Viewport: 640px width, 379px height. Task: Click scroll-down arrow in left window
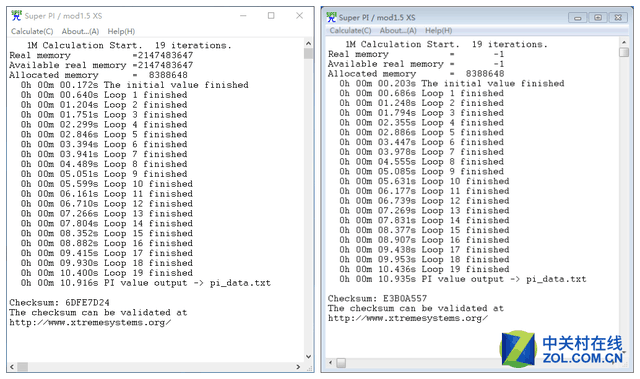tap(308, 357)
